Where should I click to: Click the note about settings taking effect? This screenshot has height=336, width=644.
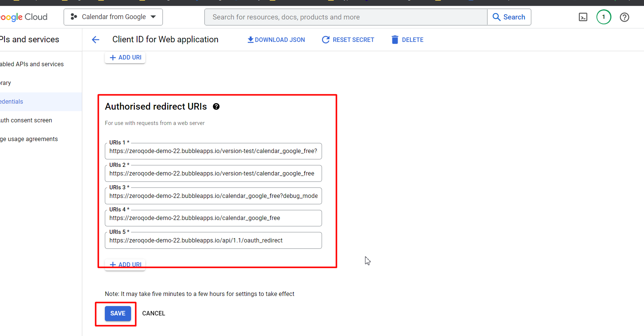[x=200, y=294]
